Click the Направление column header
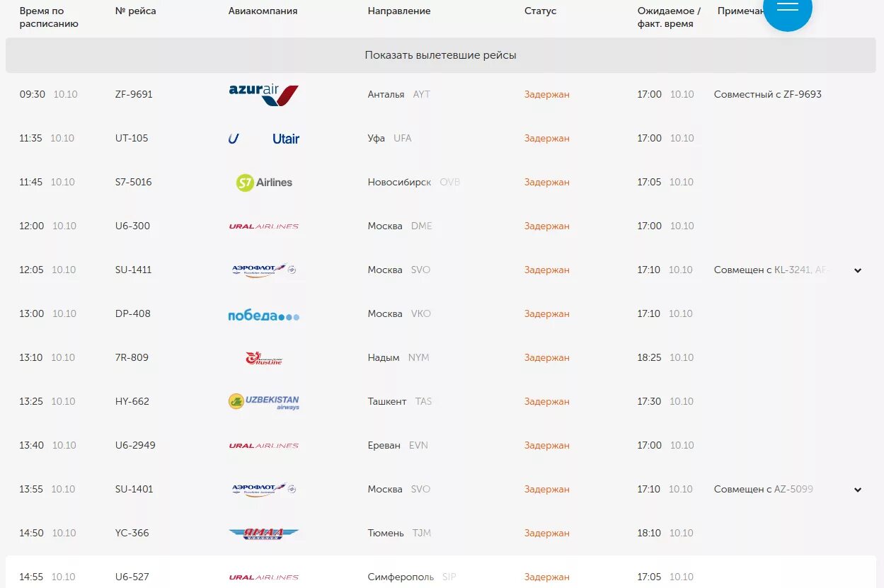 tap(399, 11)
